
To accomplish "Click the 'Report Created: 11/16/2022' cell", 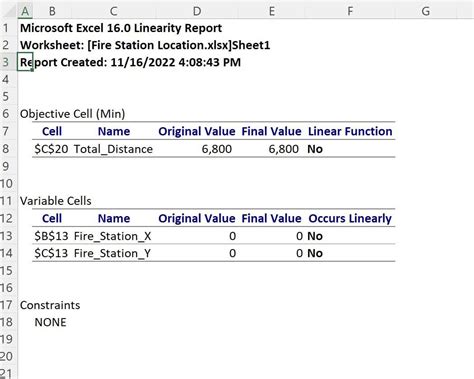I will (x=130, y=62).
